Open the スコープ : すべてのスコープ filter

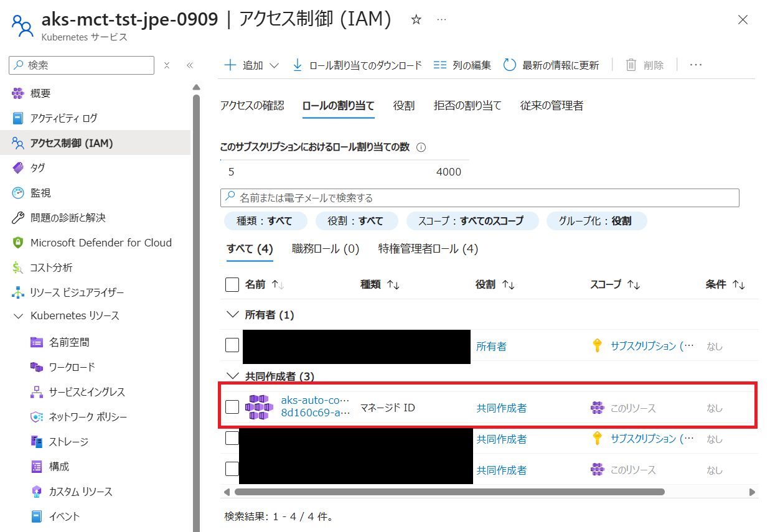click(x=472, y=221)
